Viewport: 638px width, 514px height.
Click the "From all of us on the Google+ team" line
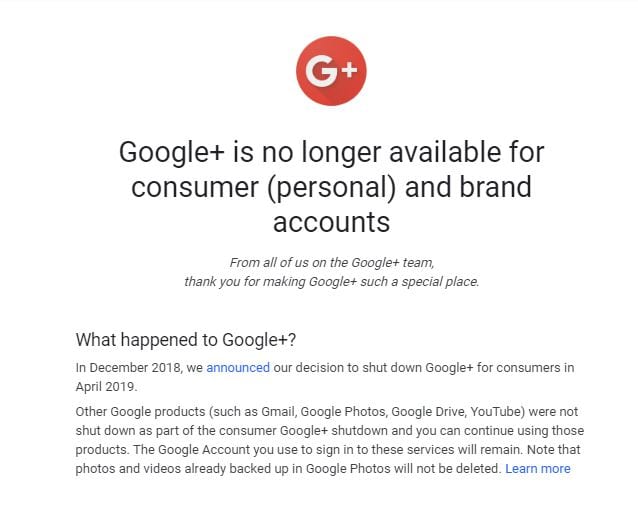(332, 262)
